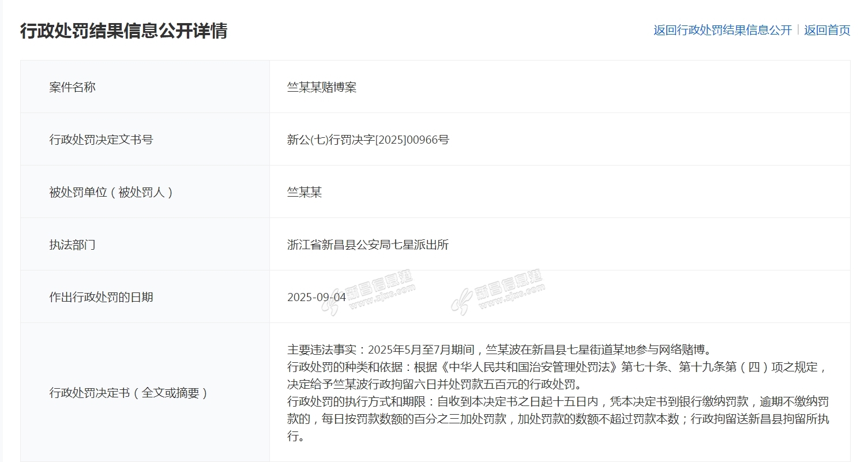Click document number 新公(七)行罚决字[2025]00966号
Image resolution: width=868 pixels, height=462 pixels.
[368, 140]
